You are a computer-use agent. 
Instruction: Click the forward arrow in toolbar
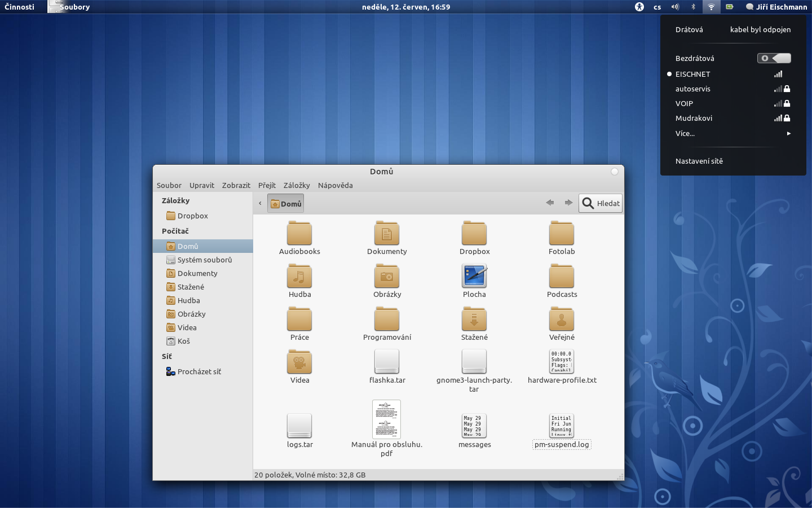click(x=568, y=203)
